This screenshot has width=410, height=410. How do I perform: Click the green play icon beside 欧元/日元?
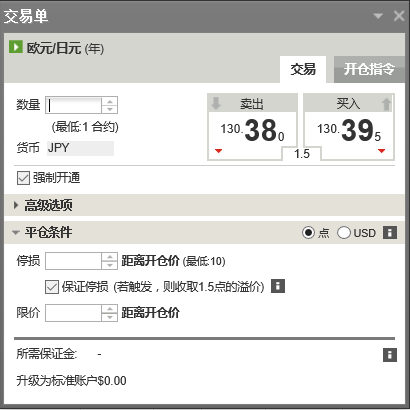[16, 47]
